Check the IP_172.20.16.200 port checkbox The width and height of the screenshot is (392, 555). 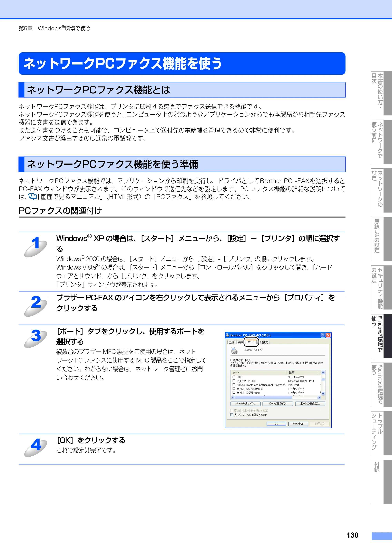(x=234, y=381)
